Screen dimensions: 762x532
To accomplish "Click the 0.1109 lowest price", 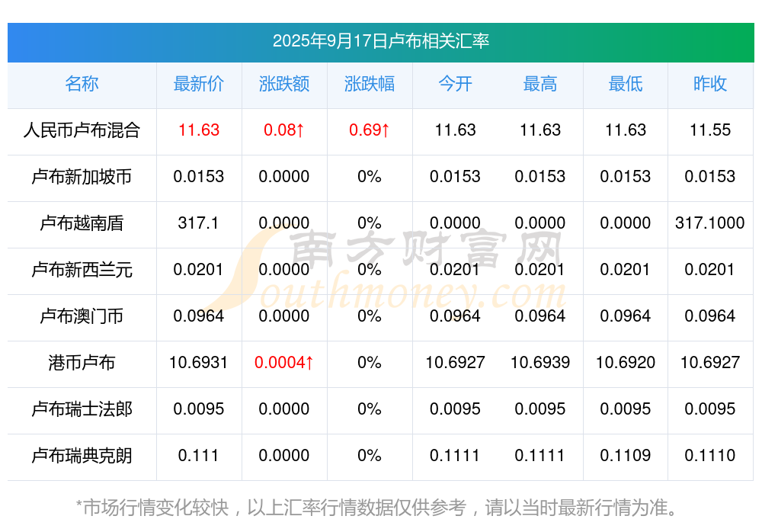I will click(x=626, y=456).
